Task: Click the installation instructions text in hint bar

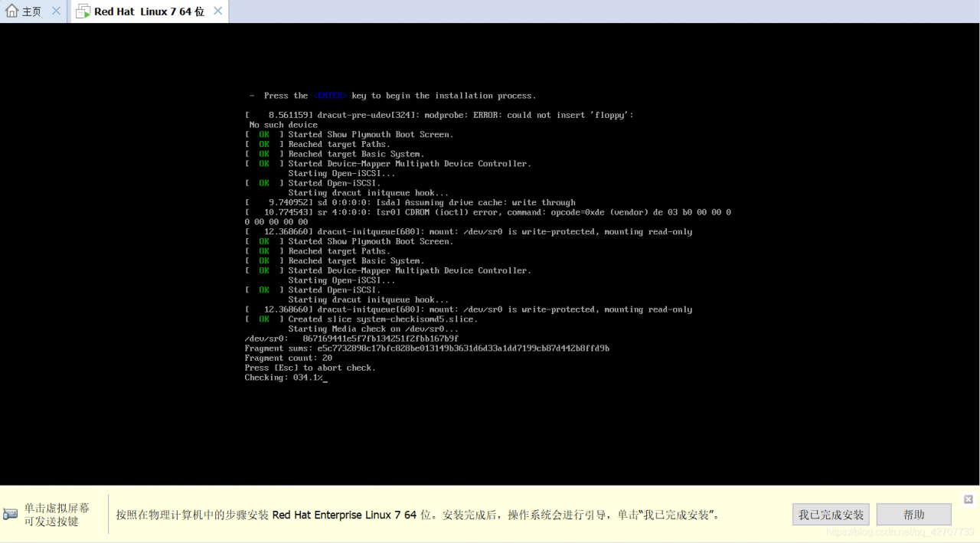Action: [419, 515]
